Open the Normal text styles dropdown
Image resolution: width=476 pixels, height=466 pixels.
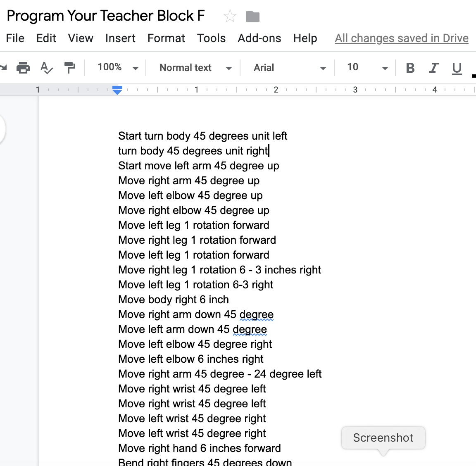(x=194, y=67)
